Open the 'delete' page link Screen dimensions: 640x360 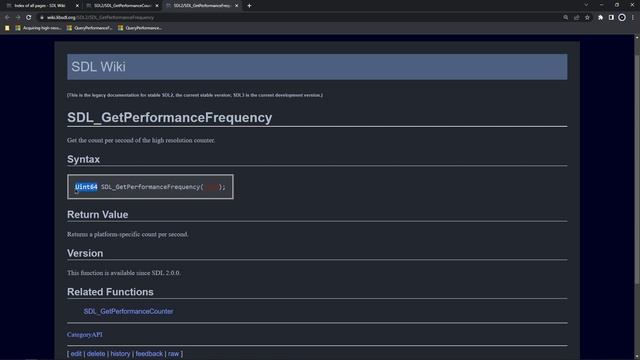[96, 354]
